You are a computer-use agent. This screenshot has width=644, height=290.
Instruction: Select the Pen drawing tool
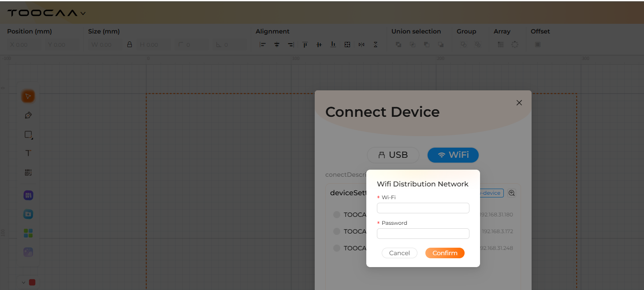tap(28, 115)
